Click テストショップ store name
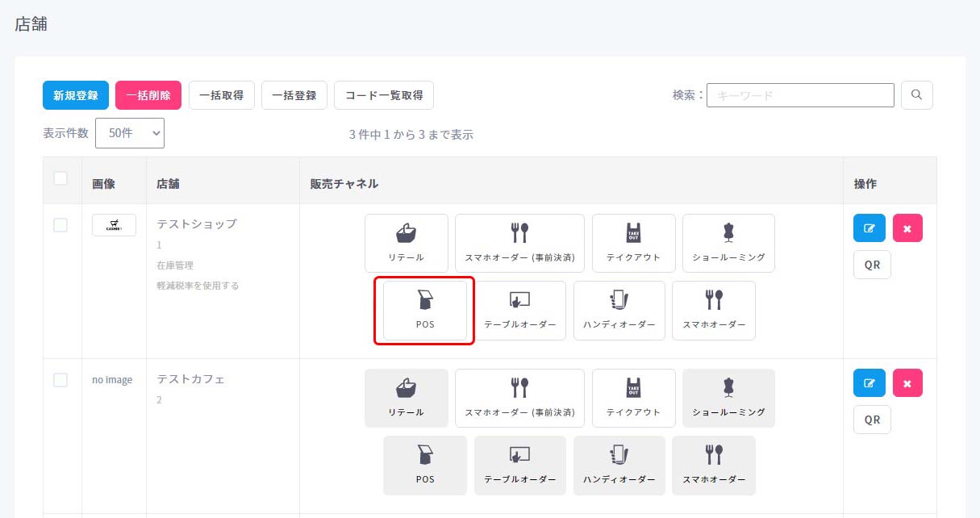The width and height of the screenshot is (980, 518). pos(197,223)
